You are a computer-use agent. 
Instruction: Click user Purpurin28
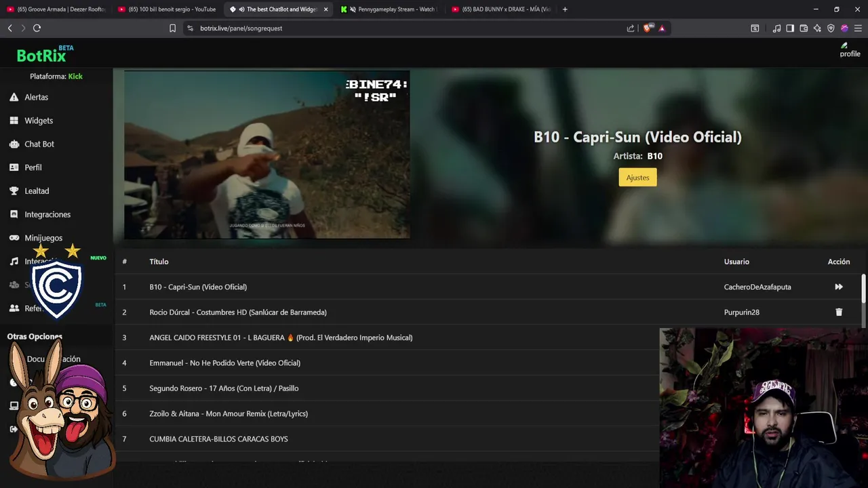tap(742, 312)
